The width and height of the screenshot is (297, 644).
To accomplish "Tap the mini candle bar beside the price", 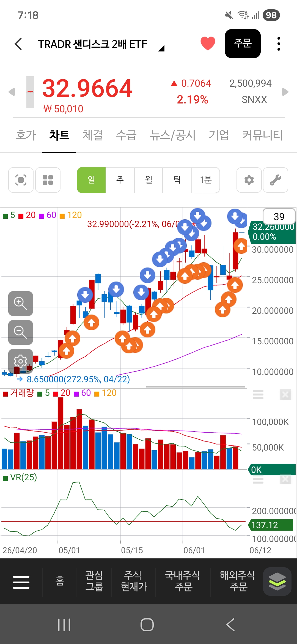I will click(30, 92).
